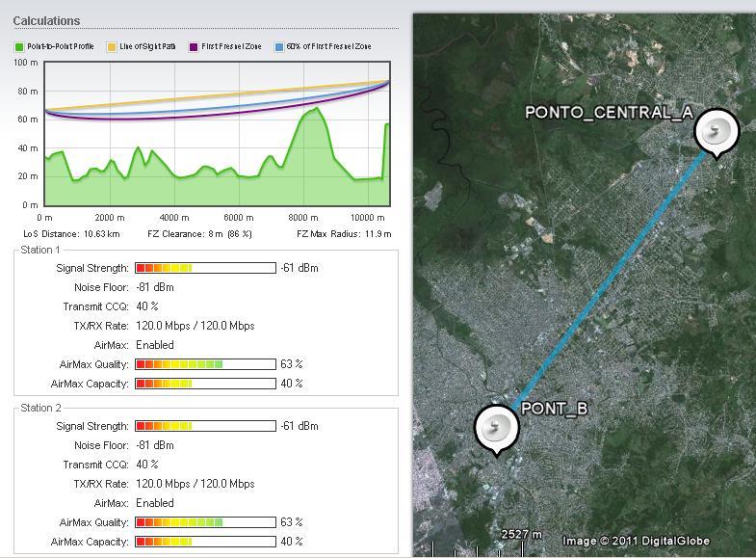
Task: Click the Station 2 Signal Strength bar
Action: (x=205, y=426)
